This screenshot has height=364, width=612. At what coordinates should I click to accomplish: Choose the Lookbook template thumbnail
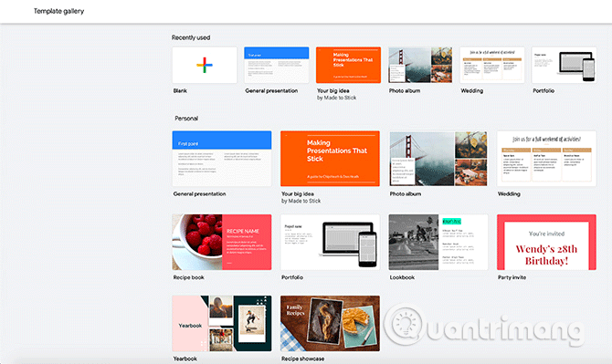click(x=438, y=242)
